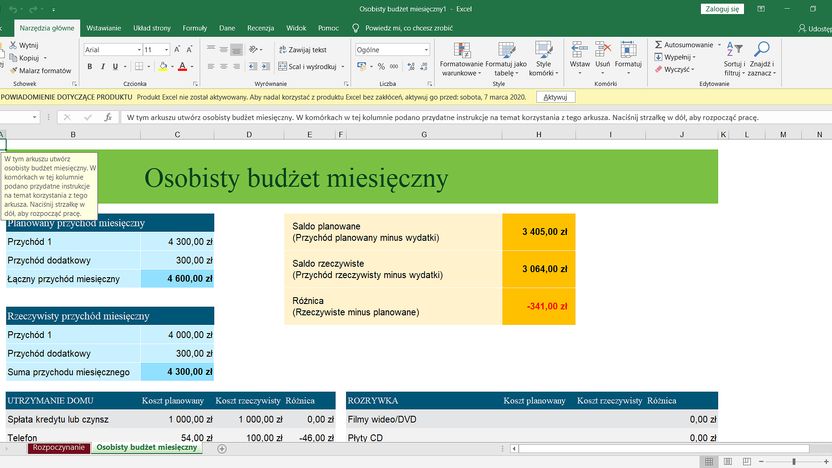Decrease indent in the cell
The image size is (832, 468).
coord(253,66)
